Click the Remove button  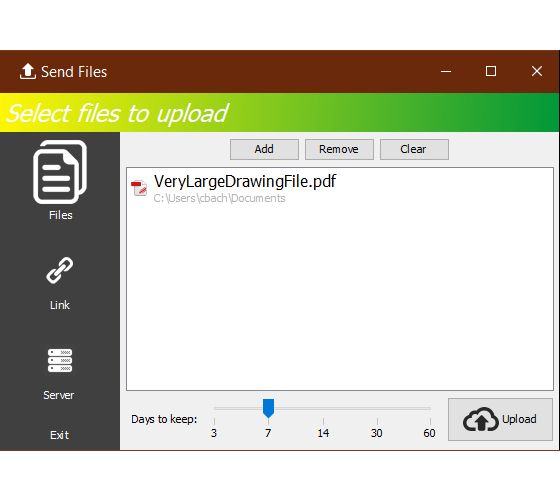[339, 149]
